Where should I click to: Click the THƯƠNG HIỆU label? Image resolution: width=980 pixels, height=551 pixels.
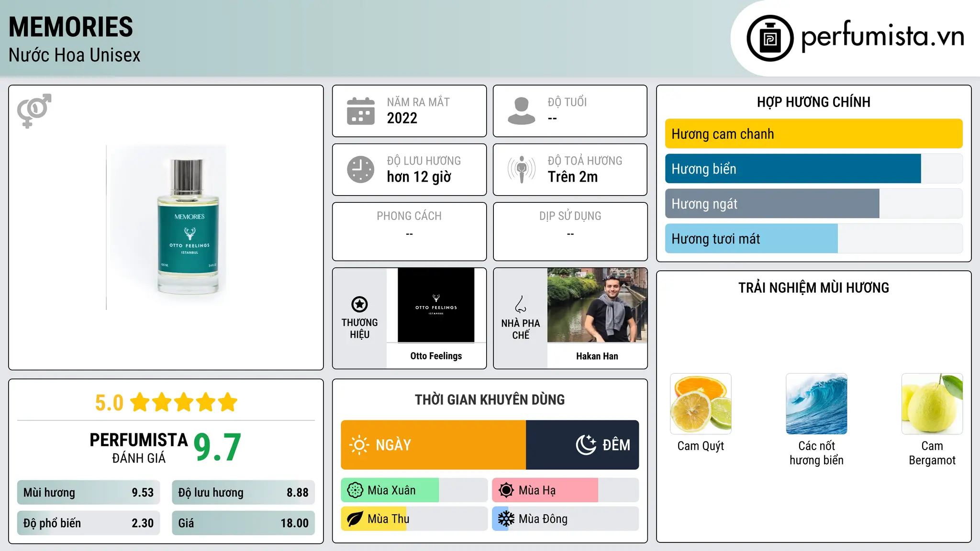359,328
